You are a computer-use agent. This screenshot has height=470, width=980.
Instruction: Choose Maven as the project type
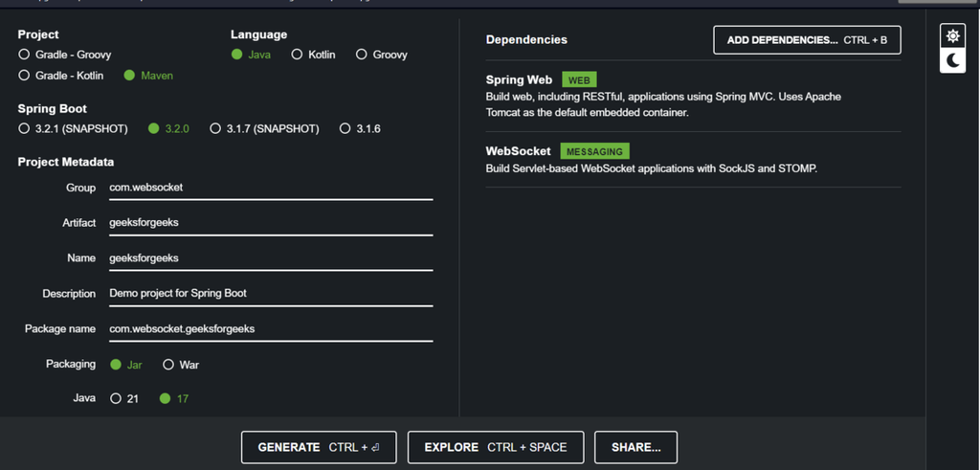tap(129, 75)
